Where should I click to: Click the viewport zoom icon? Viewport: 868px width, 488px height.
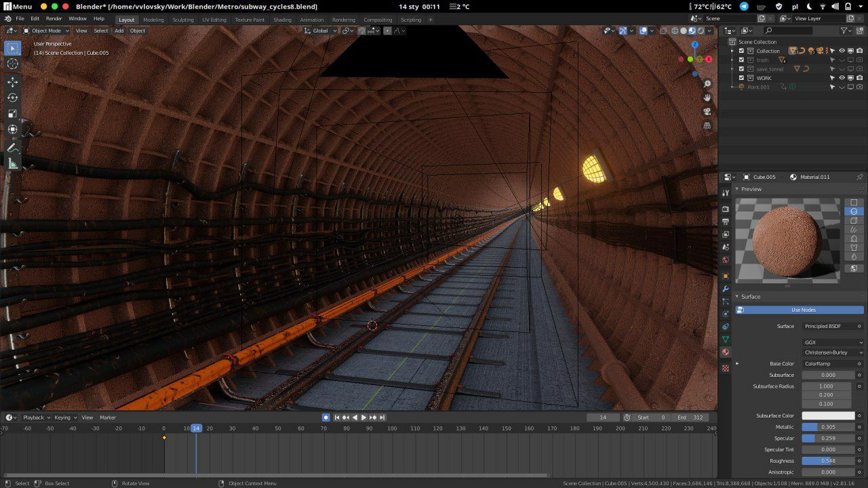[x=707, y=84]
